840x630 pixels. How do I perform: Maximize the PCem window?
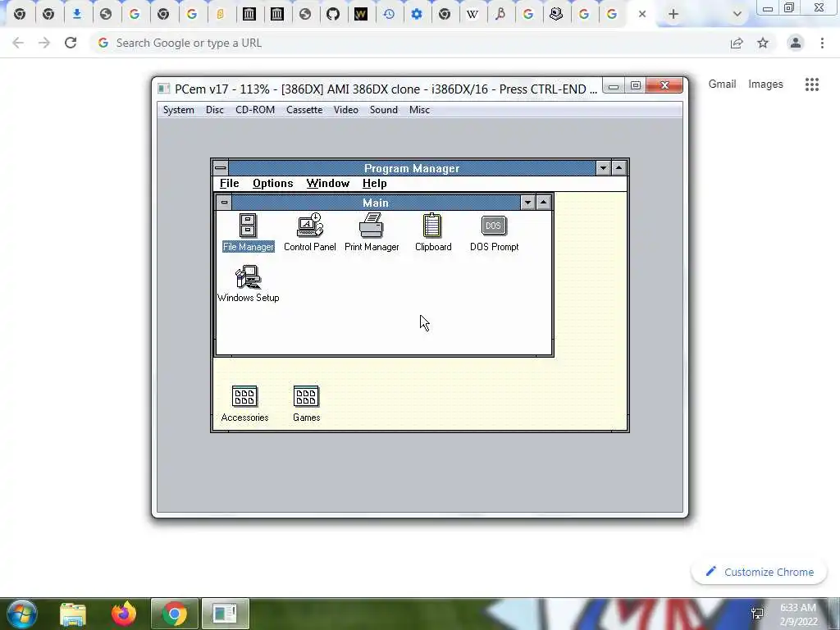coord(636,85)
